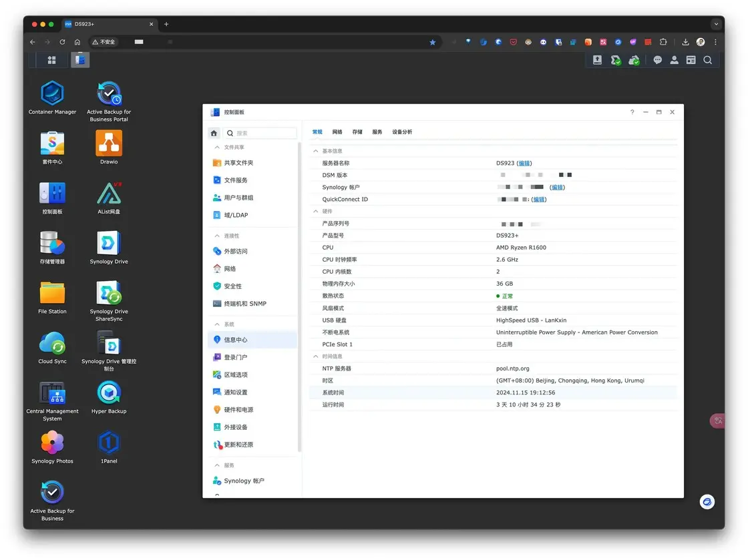
Task: Click the Control Panel taskbar button
Action: [x=80, y=59]
